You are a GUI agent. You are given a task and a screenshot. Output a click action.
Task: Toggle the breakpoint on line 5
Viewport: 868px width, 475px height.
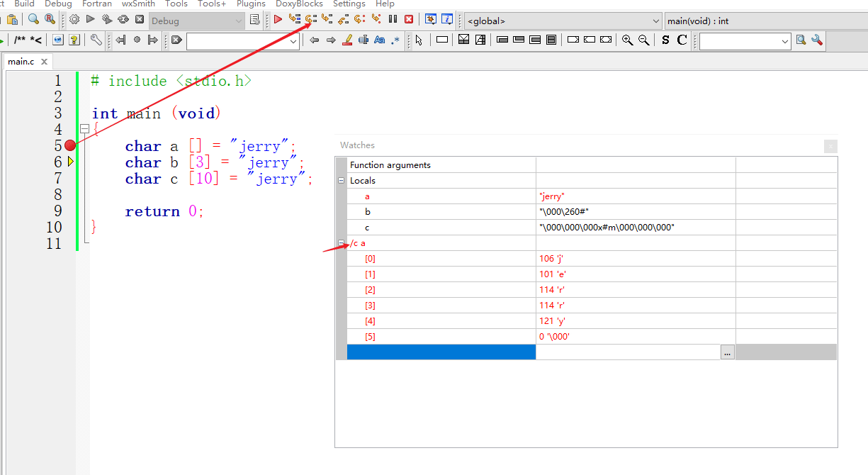[69, 145]
